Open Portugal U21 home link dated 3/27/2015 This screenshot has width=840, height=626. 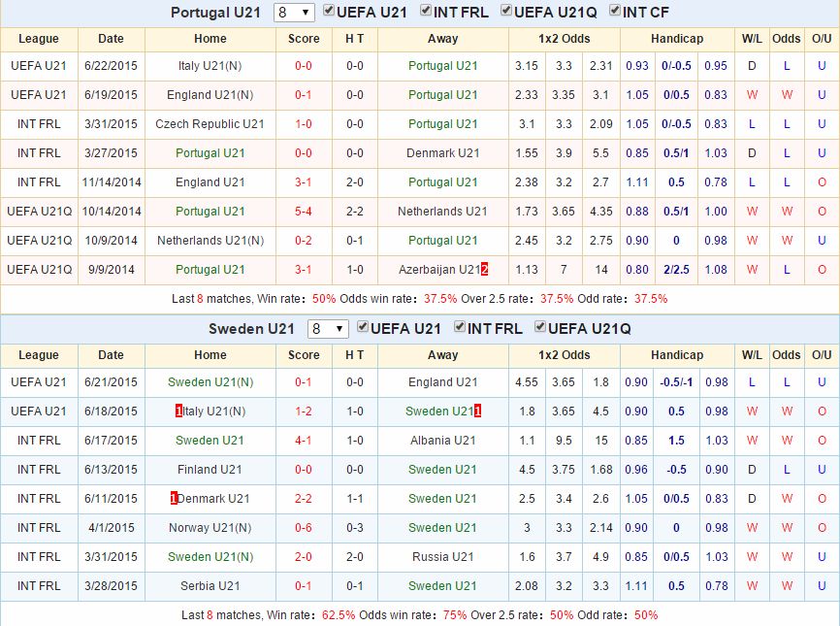click(x=210, y=153)
